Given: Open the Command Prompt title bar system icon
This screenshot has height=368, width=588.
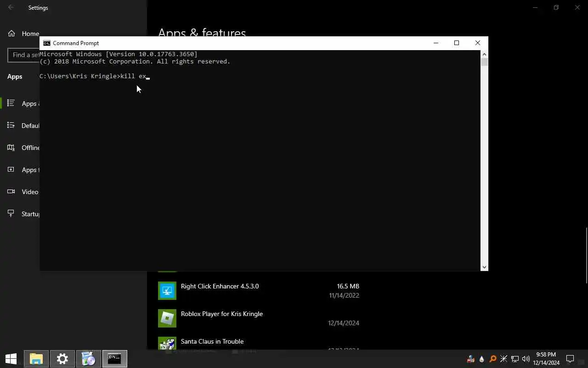Looking at the screenshot, I should 46,43.
